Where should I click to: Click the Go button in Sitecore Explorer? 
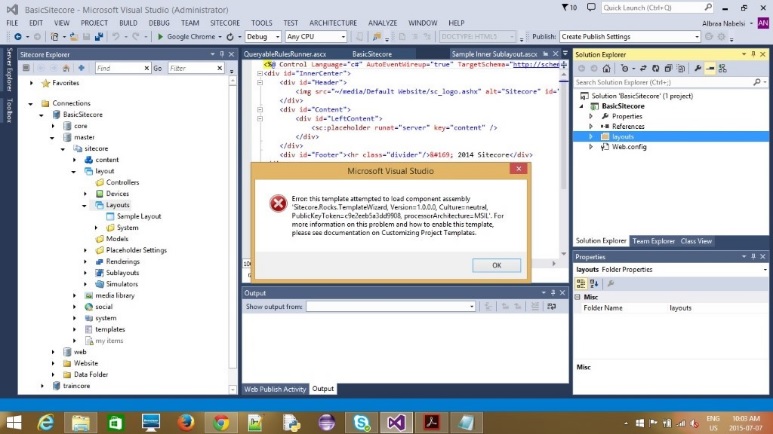coord(157,68)
